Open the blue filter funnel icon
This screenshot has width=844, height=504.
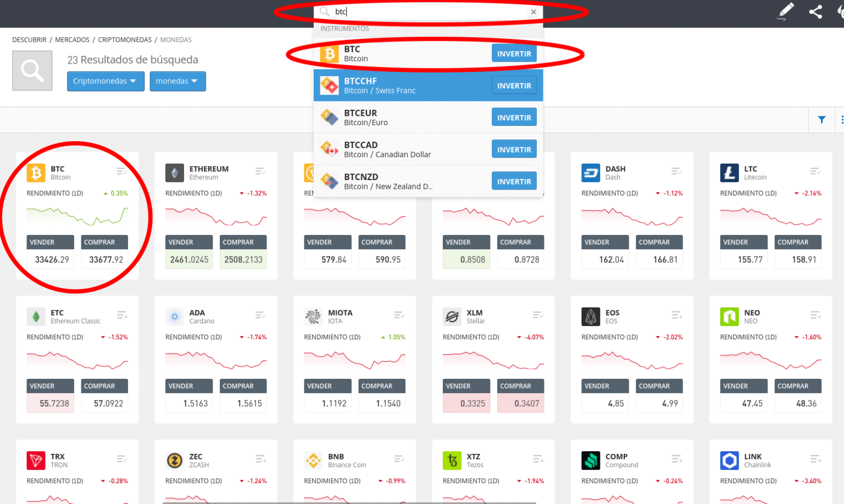click(x=821, y=120)
